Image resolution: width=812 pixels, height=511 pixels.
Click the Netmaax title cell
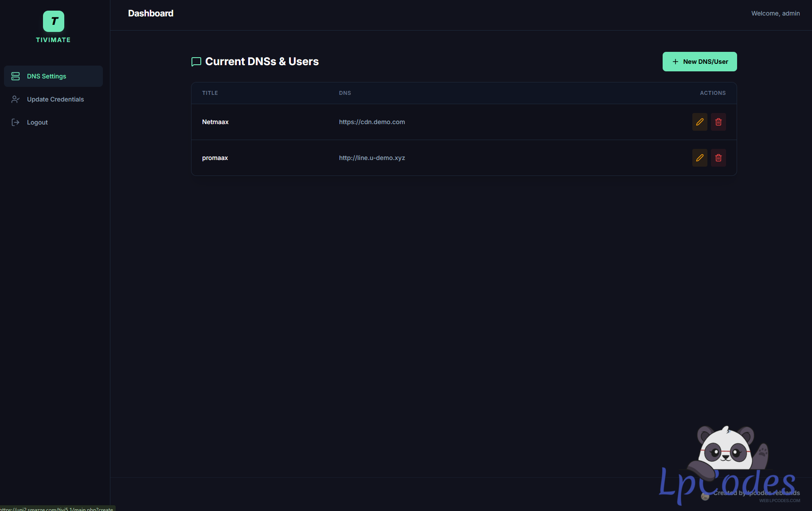(x=215, y=122)
